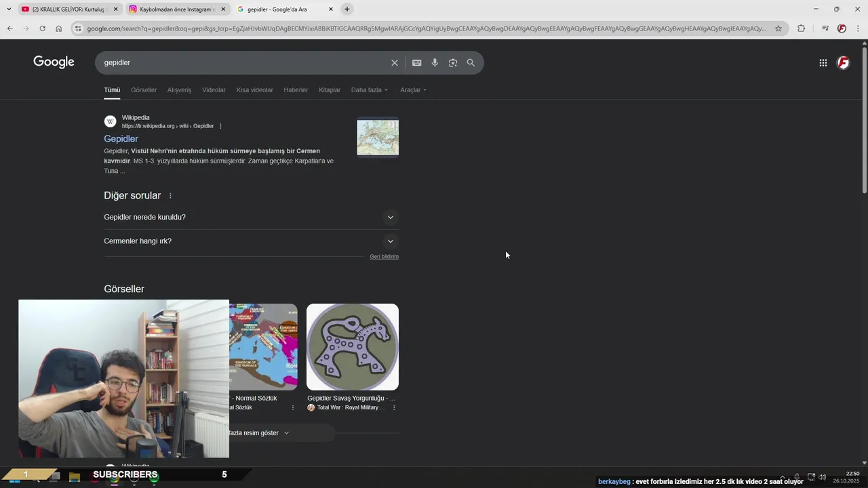The height and width of the screenshot is (488, 868).
Task: Open the Normal Sözlük kingdoms map image
Action: (x=263, y=347)
